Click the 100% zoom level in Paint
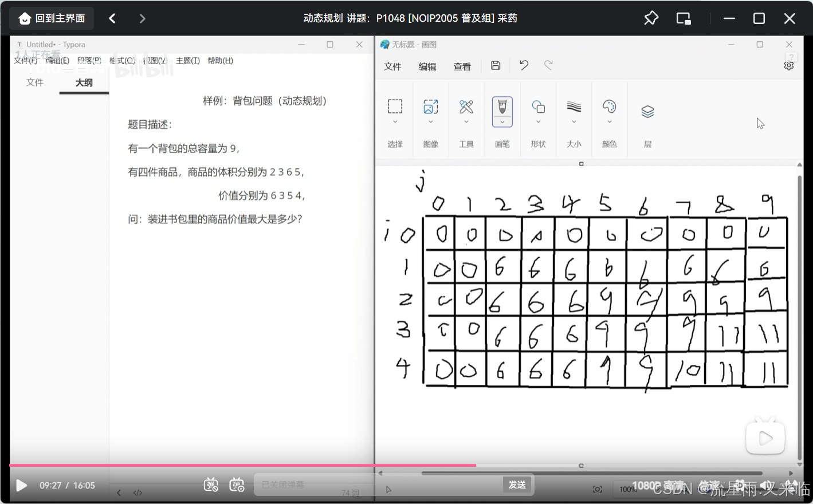This screenshot has width=813, height=504. tap(628, 489)
